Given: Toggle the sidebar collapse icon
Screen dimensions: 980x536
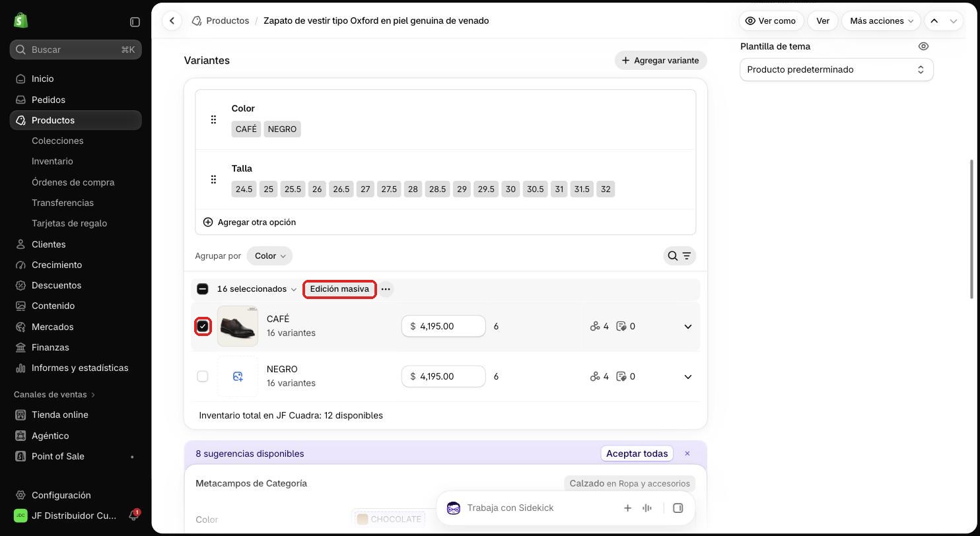Looking at the screenshot, I should [135, 22].
